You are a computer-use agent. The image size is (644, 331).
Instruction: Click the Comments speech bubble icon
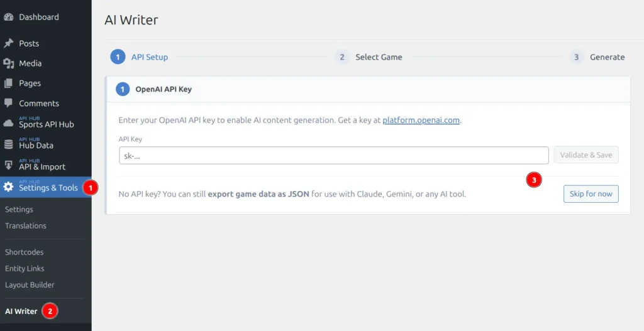[8, 103]
